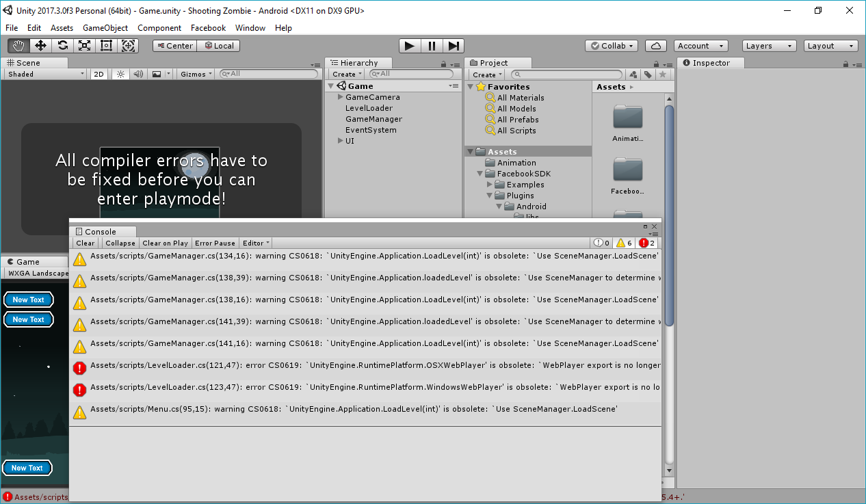
Task: Open the Layers dropdown
Action: [x=769, y=46]
